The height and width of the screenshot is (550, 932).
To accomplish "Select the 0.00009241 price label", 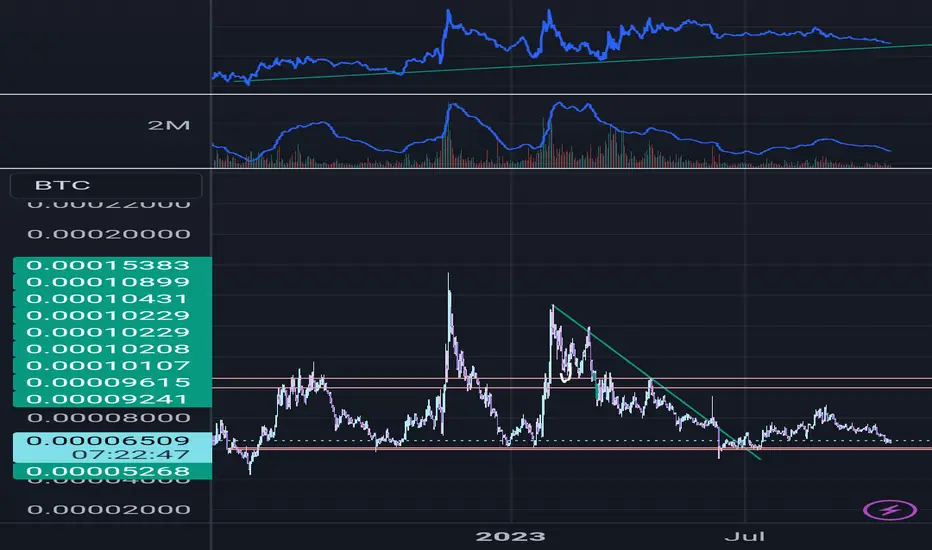I will [112, 398].
